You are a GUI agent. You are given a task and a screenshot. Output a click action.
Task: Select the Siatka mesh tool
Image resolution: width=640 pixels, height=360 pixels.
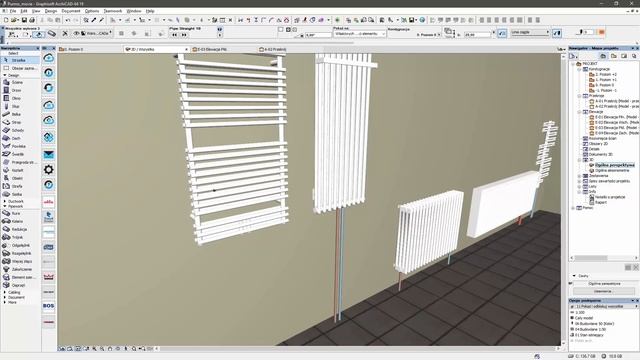click(20, 194)
